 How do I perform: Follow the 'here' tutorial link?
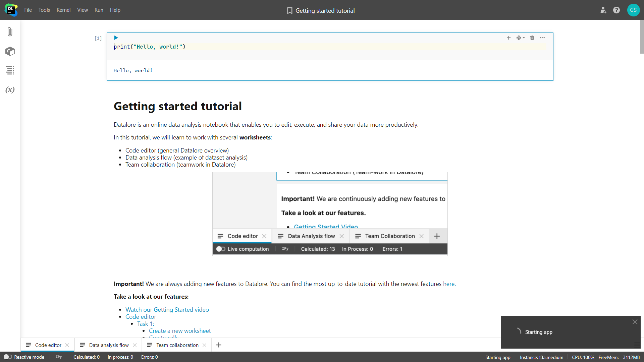pyautogui.click(x=449, y=284)
